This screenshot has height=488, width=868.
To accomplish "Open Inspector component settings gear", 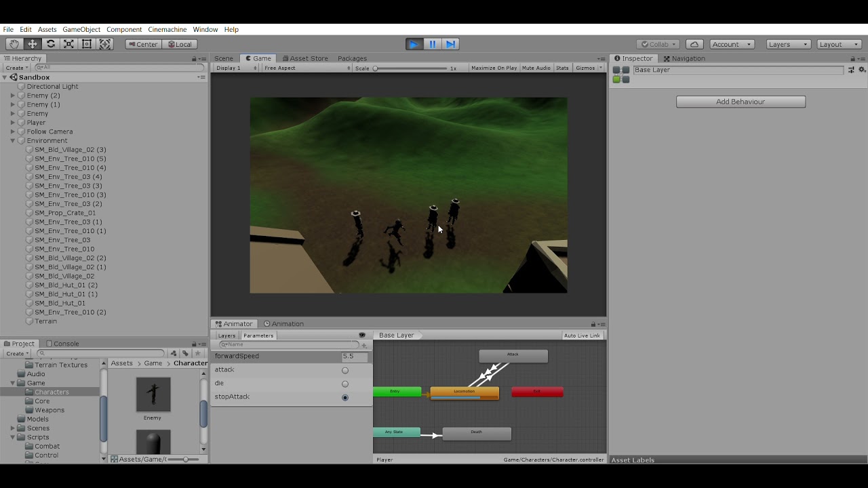I will pos(862,70).
